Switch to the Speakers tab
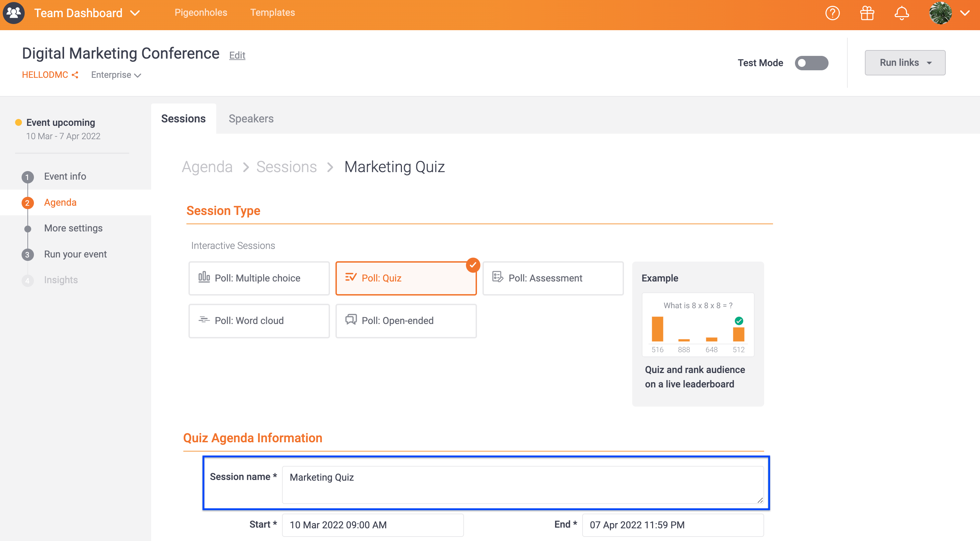 click(x=251, y=119)
